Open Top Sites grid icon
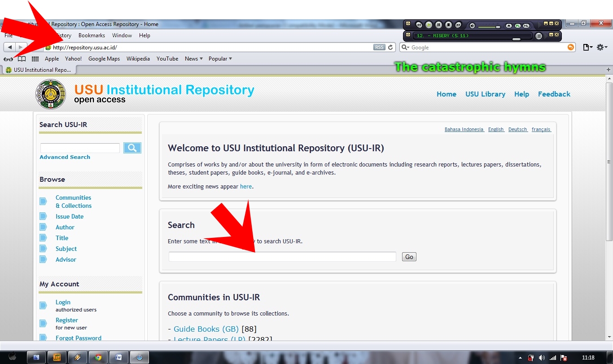Screen dimensions: 613x364 pyautogui.click(x=35, y=59)
